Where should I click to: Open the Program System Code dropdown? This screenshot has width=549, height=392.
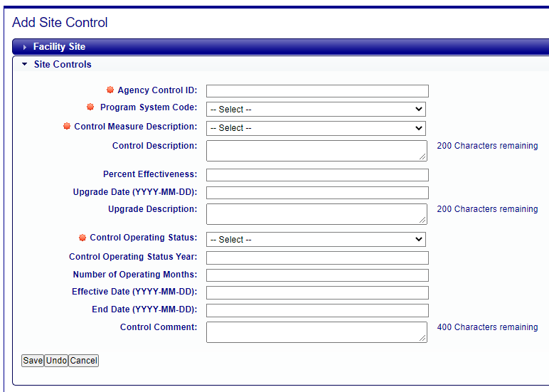(x=316, y=110)
